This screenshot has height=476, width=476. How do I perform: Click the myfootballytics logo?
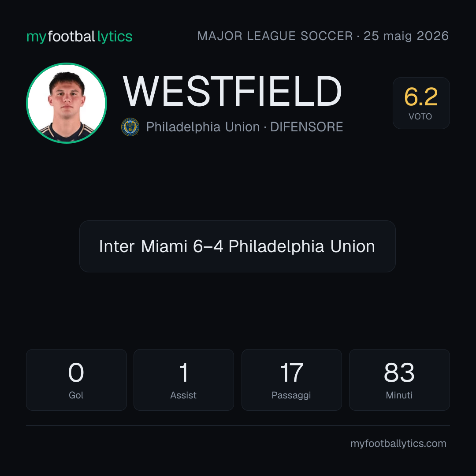pyautogui.click(x=79, y=37)
